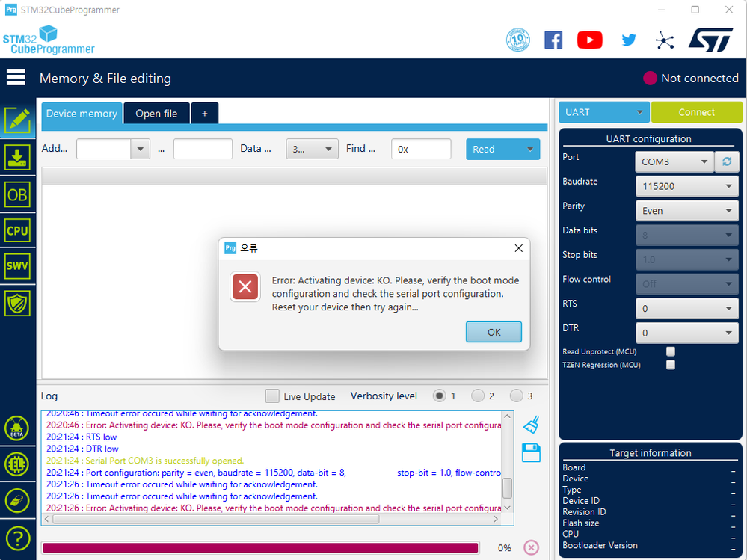
Task: Open the Twitter link icon
Action: click(629, 40)
